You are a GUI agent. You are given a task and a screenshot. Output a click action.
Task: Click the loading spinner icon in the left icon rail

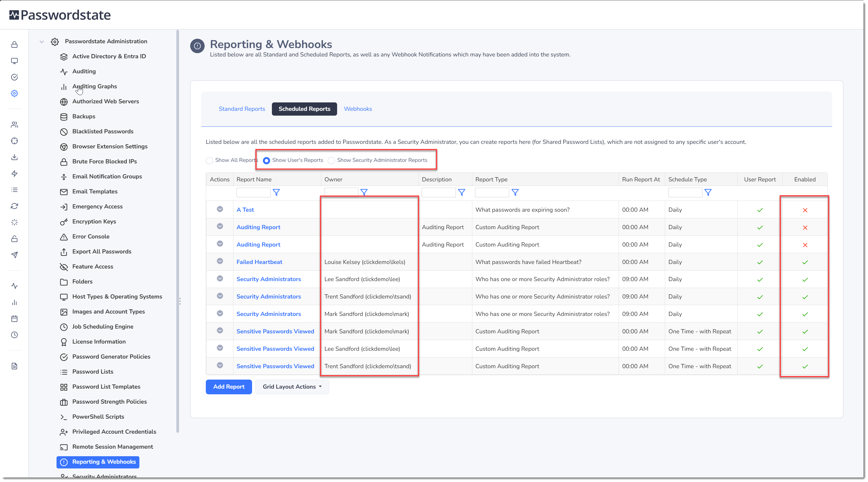point(14,222)
